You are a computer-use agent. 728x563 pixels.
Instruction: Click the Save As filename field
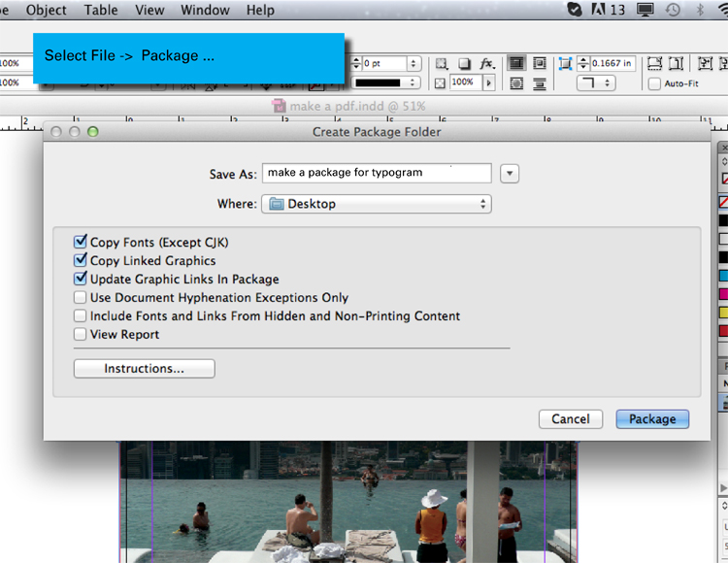(x=377, y=173)
